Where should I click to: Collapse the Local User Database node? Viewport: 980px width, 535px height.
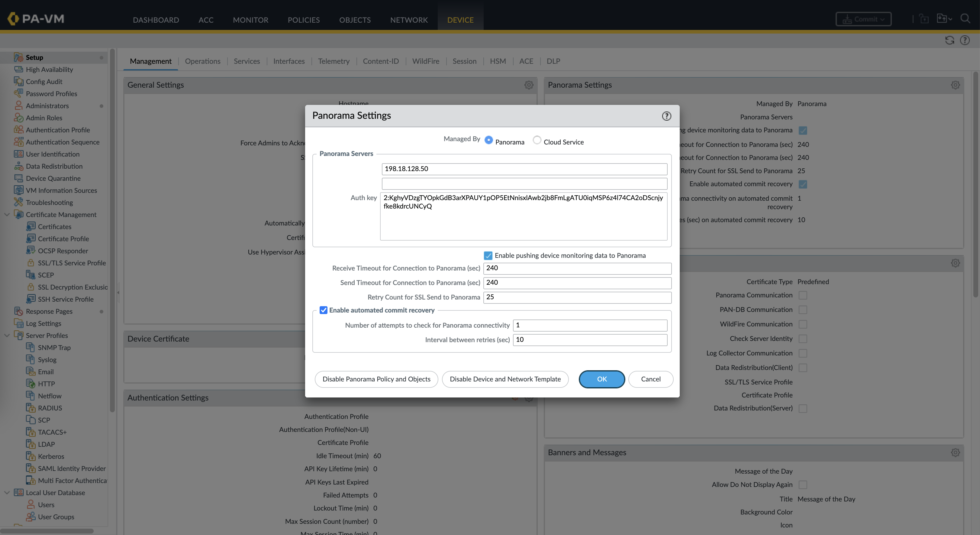coord(7,492)
